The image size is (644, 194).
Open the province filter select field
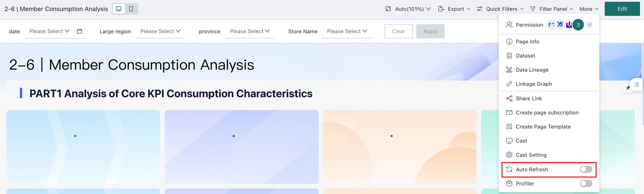click(x=250, y=32)
